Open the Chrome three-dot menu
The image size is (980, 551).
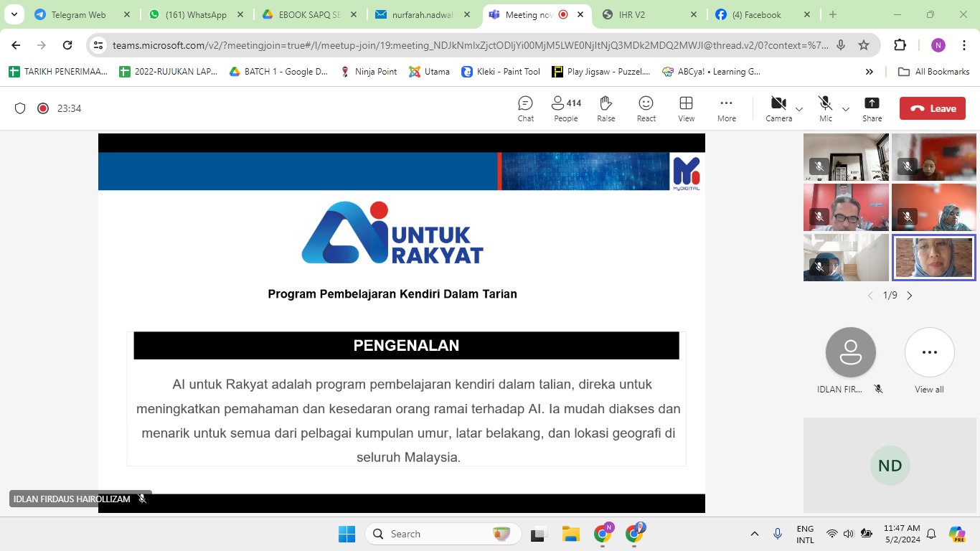(x=963, y=45)
